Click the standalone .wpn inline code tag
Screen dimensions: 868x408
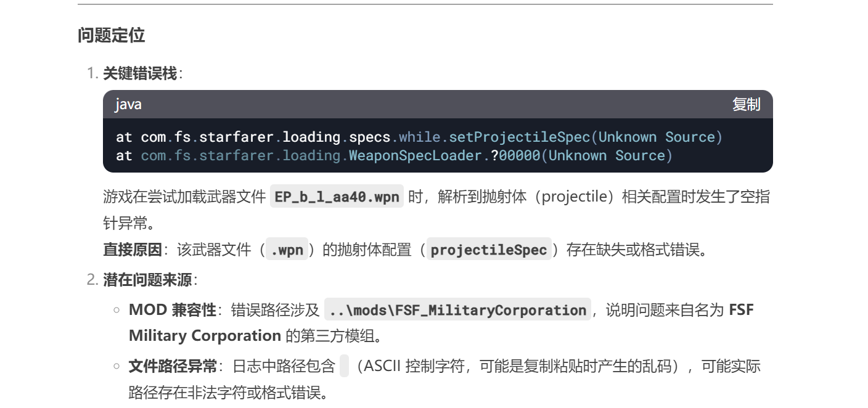pyautogui.click(x=286, y=250)
